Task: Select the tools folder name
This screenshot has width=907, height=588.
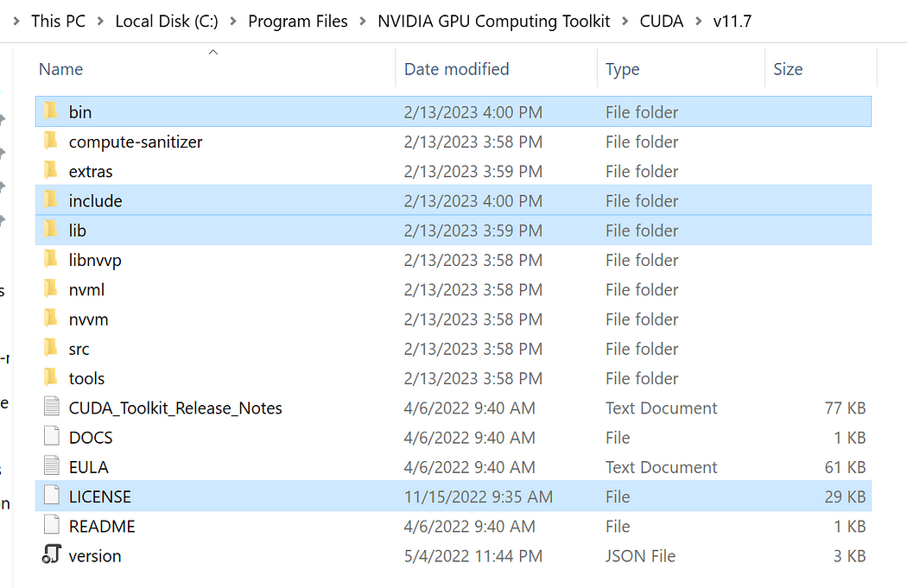Action: pyautogui.click(x=86, y=378)
